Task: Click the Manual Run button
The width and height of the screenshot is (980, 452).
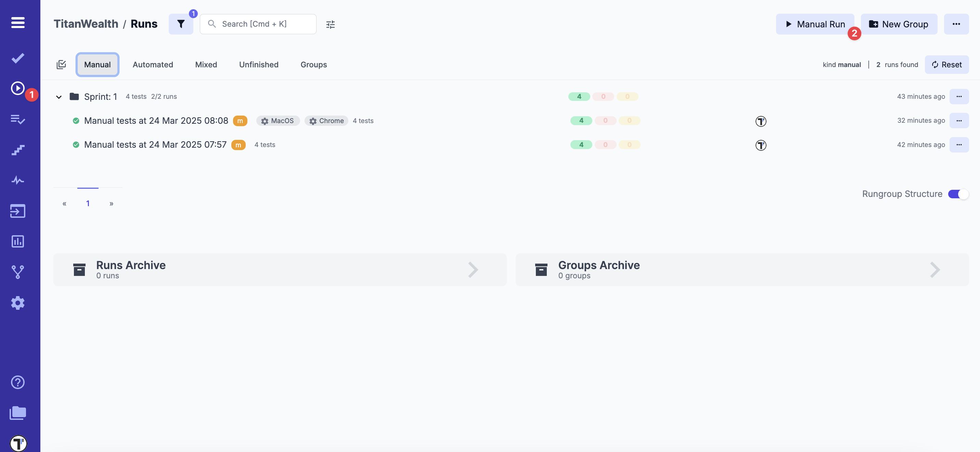Action: [x=815, y=24]
